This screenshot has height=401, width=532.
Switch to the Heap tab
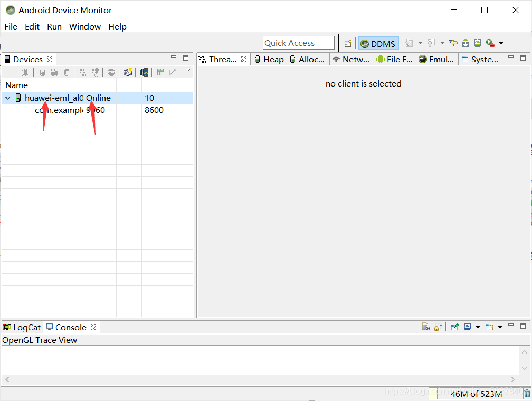pos(269,60)
